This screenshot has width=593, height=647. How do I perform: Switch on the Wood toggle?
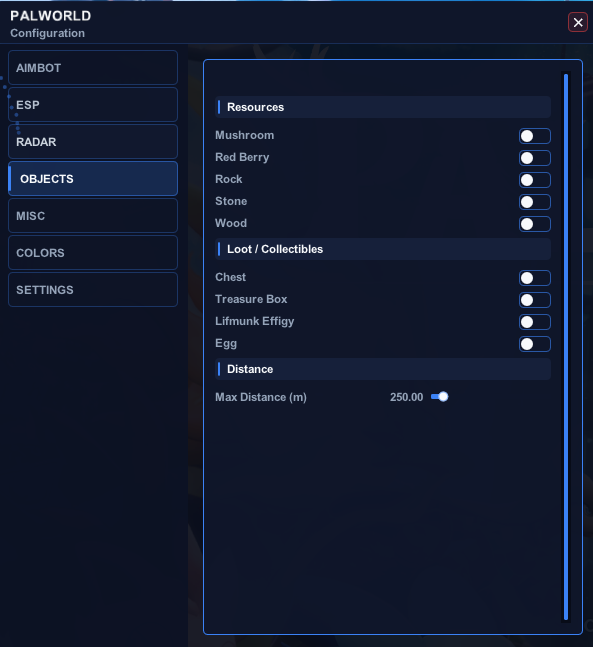[534, 224]
